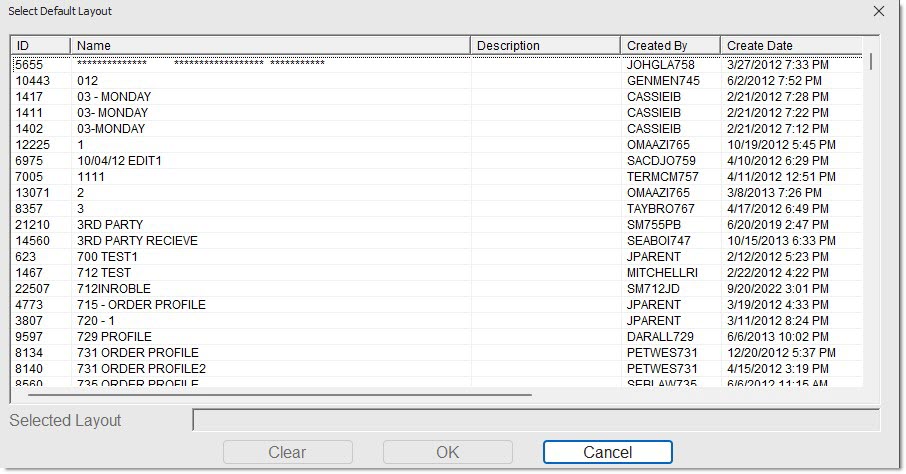Sort list by ID column header
Image resolution: width=906 pixels, height=474 pixels.
(40, 46)
